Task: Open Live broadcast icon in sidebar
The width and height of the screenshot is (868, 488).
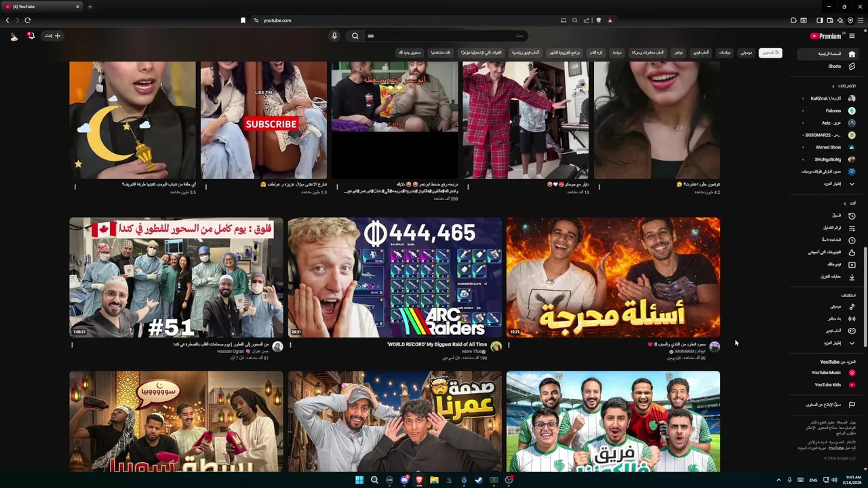Action: coord(852,319)
